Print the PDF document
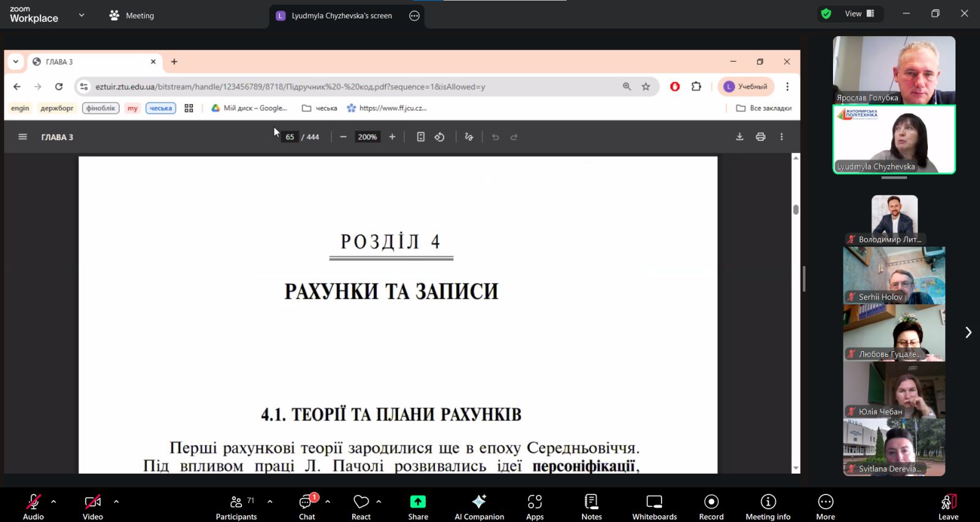The image size is (980, 522). point(761,137)
